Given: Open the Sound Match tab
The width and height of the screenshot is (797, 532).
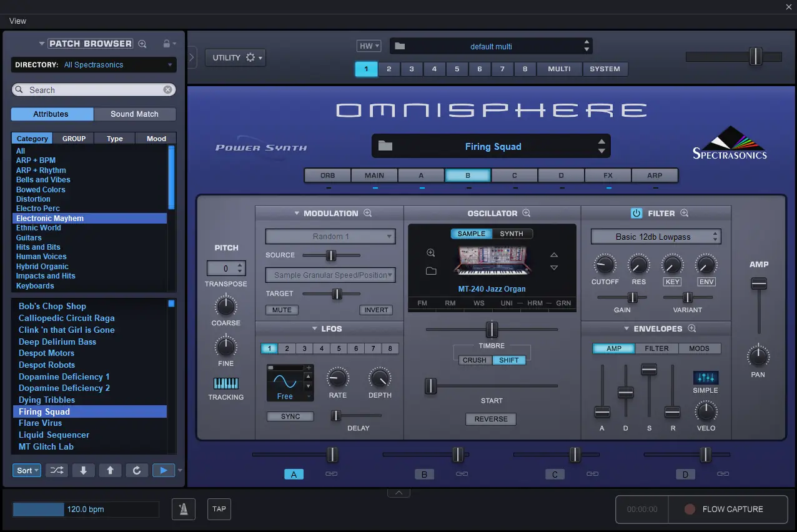Looking at the screenshot, I should pyautogui.click(x=135, y=114).
